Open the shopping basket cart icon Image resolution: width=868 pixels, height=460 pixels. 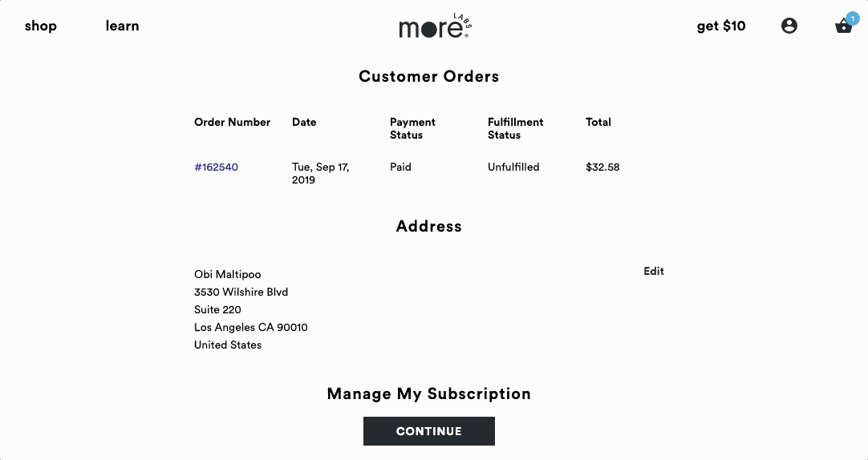pos(842,27)
